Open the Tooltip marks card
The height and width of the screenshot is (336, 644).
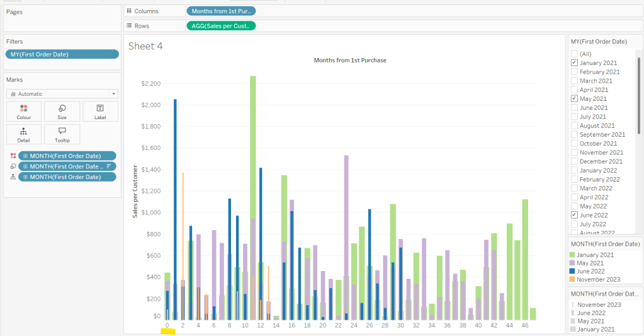pos(62,134)
